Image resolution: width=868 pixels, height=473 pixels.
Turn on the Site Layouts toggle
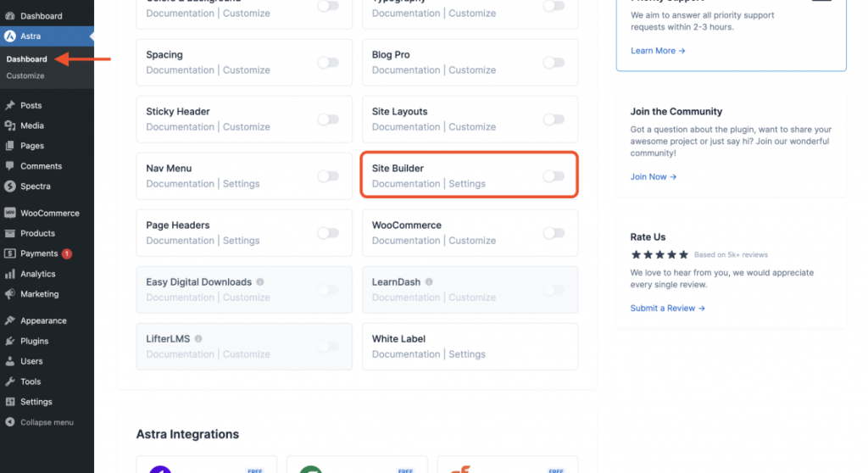(x=554, y=119)
